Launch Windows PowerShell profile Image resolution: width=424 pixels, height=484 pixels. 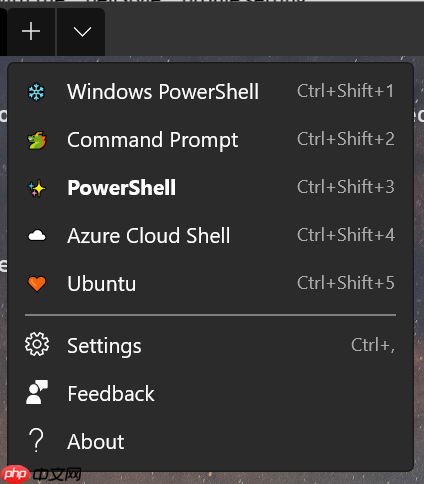pos(210,92)
